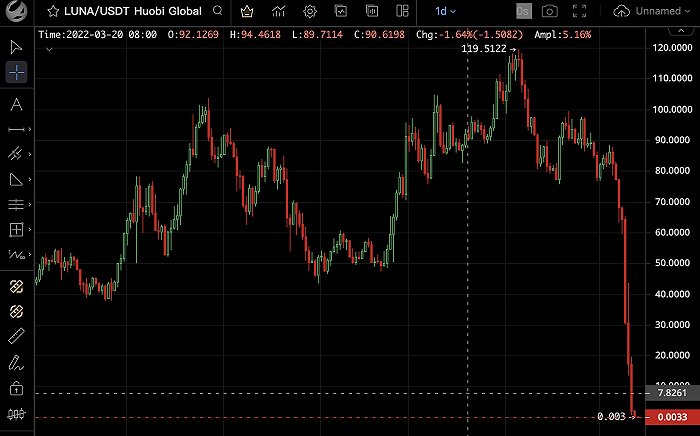Click the 20.0000 price axis label

(x=674, y=355)
